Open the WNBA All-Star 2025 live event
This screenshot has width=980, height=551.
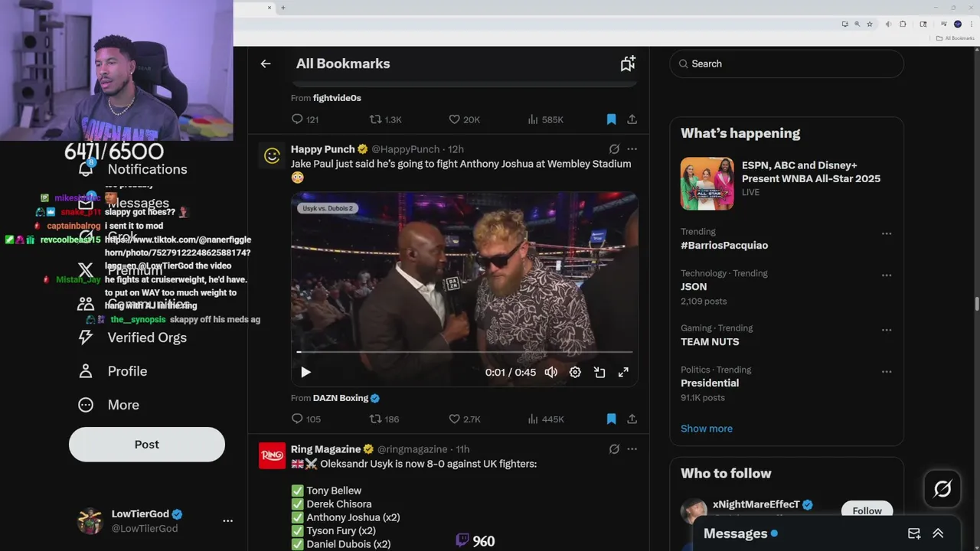pyautogui.click(x=786, y=184)
